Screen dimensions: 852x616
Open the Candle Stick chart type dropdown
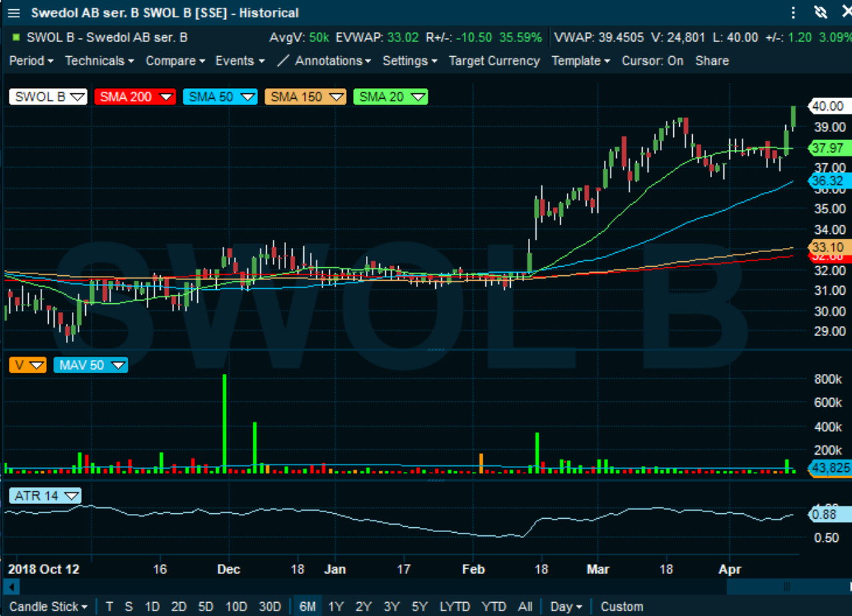pyautogui.click(x=50, y=607)
